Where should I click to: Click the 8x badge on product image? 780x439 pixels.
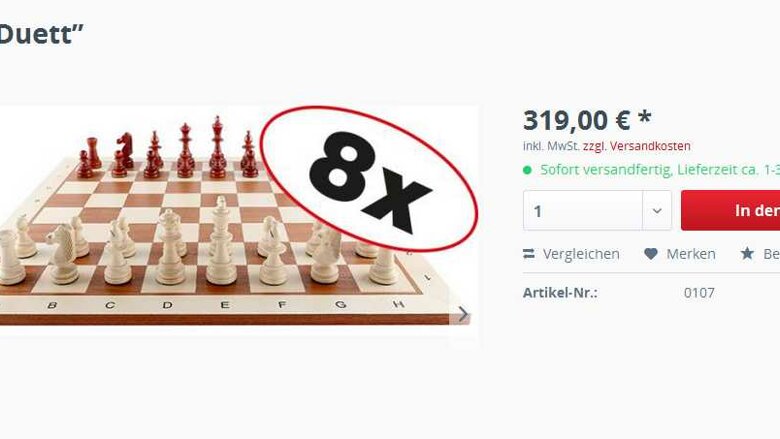coord(369,178)
